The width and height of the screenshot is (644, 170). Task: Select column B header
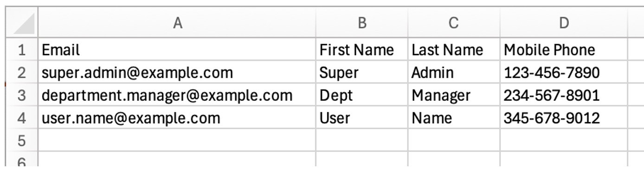click(x=362, y=22)
